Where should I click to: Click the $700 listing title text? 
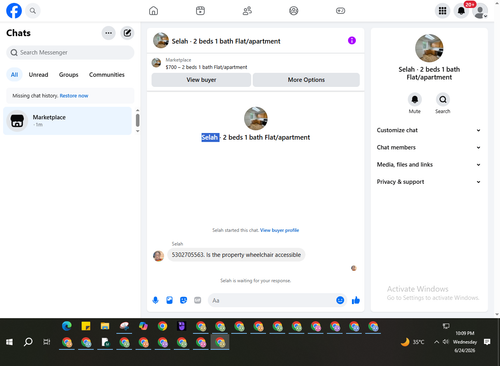[x=206, y=67]
